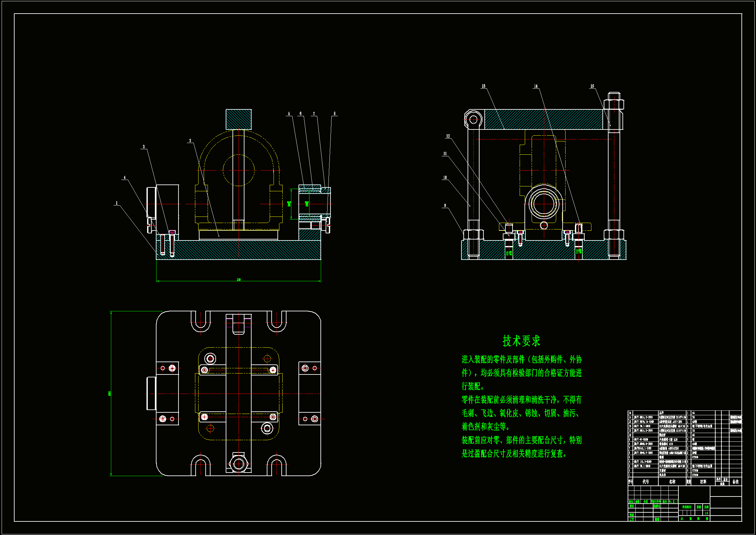
Task: Click the 标准化 label in title block
Action: pos(657,506)
